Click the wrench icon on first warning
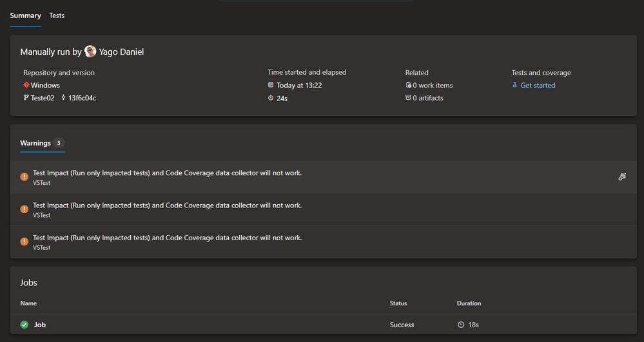 pyautogui.click(x=622, y=176)
